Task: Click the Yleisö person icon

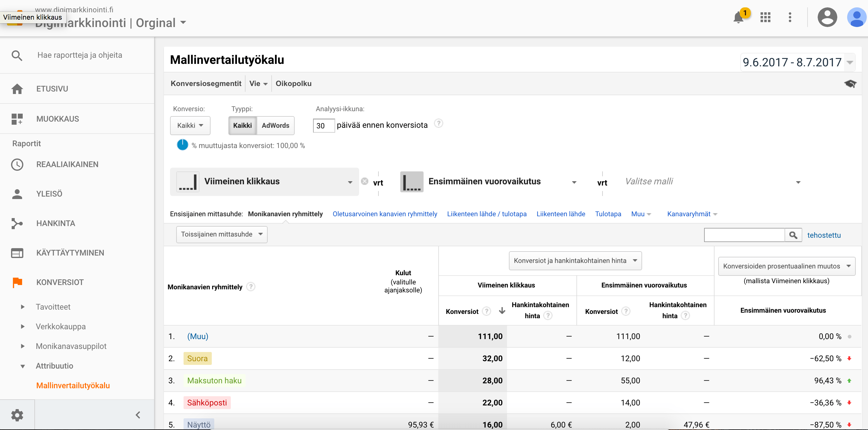Action: tap(17, 194)
